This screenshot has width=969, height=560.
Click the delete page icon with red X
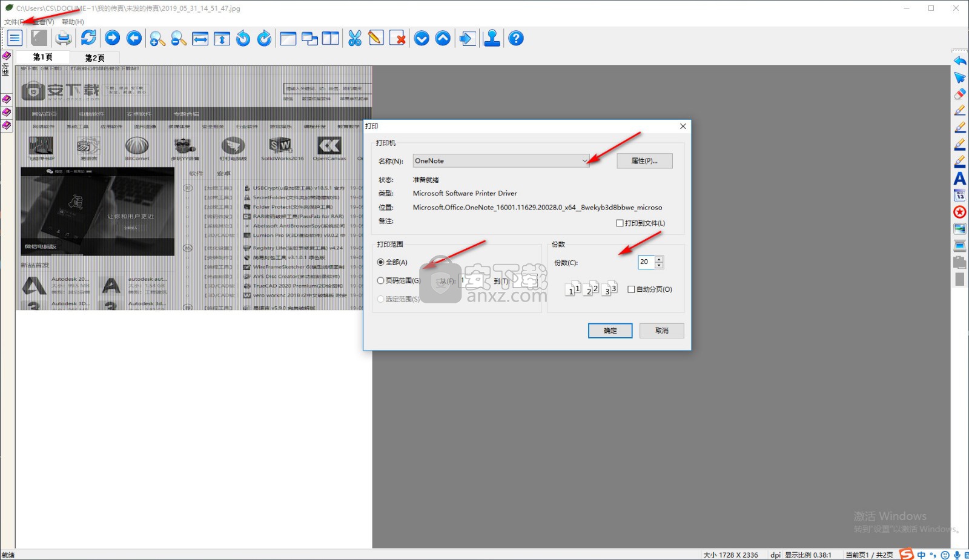click(x=398, y=38)
